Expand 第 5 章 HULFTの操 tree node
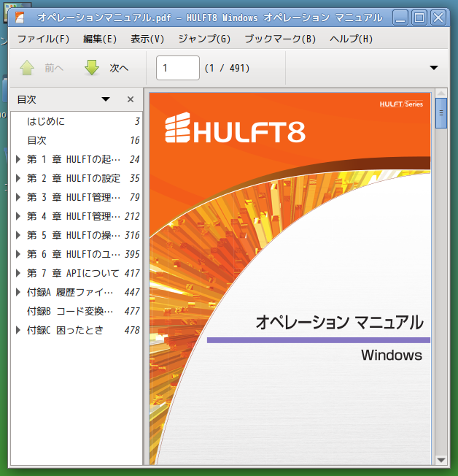 click(x=18, y=235)
